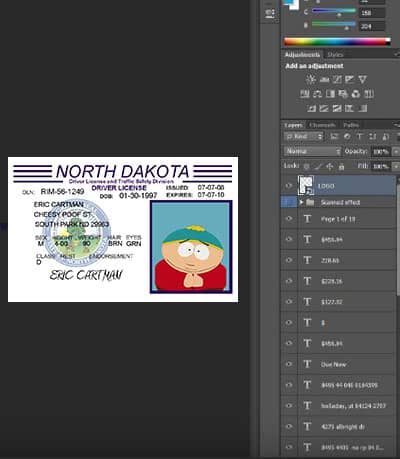The image size is (400, 459).
Task: Add a Levels adjustment
Action: [x=324, y=79]
